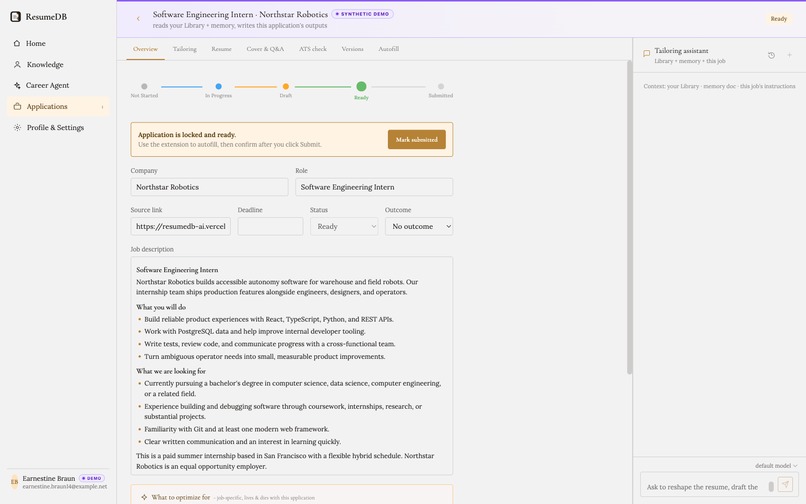Screen dimensions: 806x504
Task: Open the Earnestine Braun user profile
Action: click(58, 482)
